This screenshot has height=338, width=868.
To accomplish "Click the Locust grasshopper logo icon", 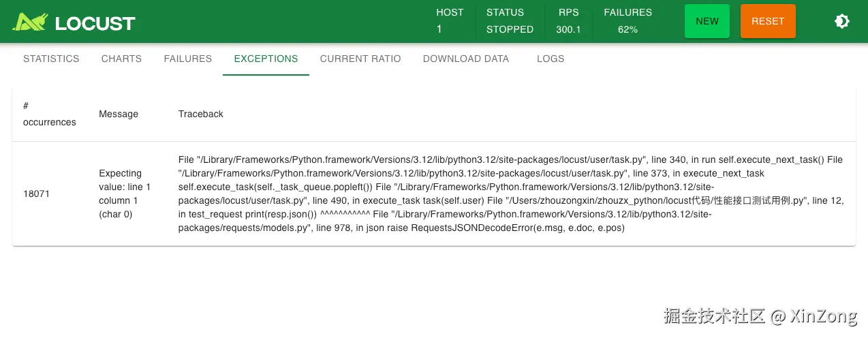I will click(x=29, y=22).
